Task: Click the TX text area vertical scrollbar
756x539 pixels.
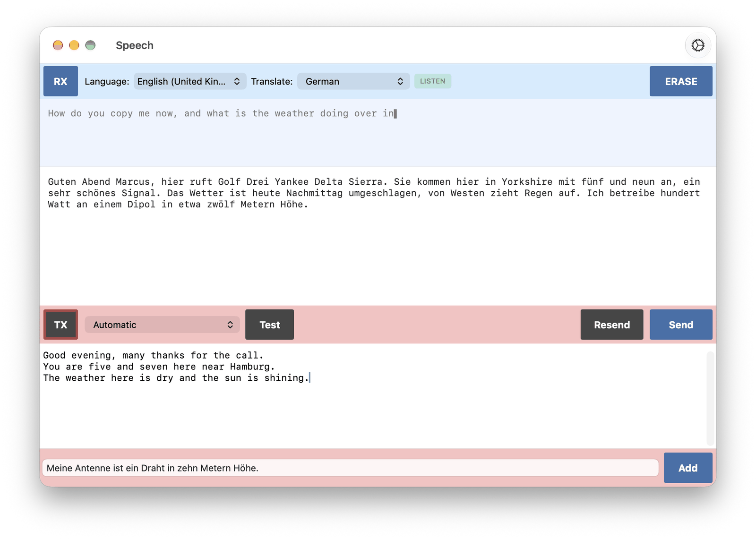Action: 710,398
